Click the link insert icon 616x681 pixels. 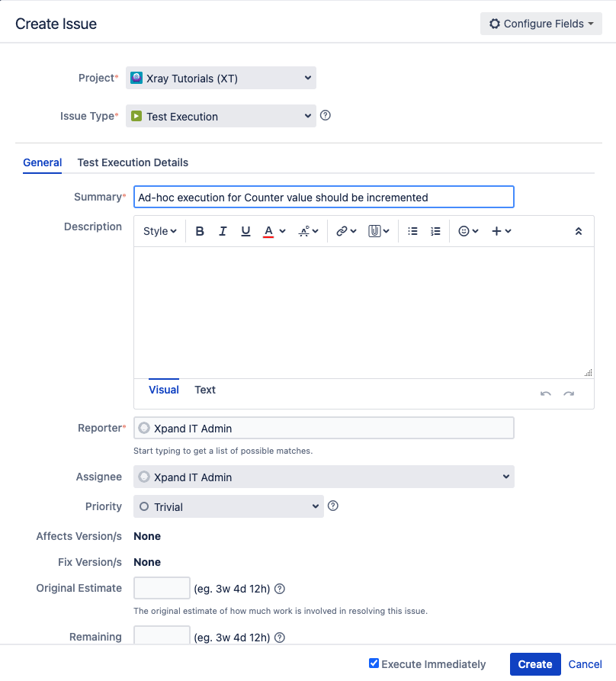tap(346, 231)
